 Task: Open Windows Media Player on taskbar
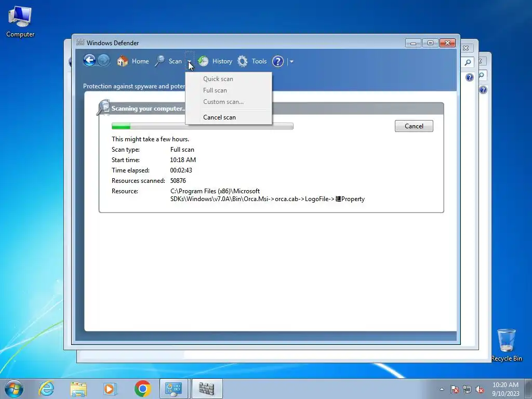[x=110, y=389]
